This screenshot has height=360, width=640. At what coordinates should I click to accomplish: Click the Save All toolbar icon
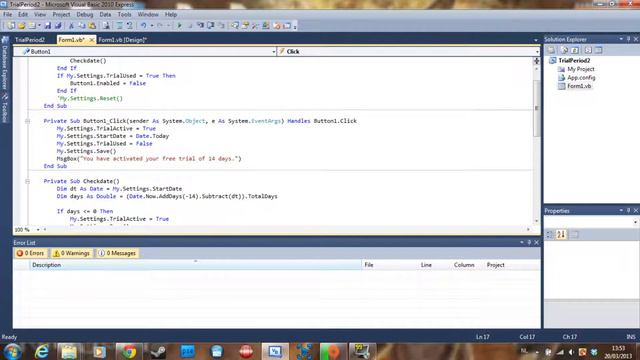(58, 26)
